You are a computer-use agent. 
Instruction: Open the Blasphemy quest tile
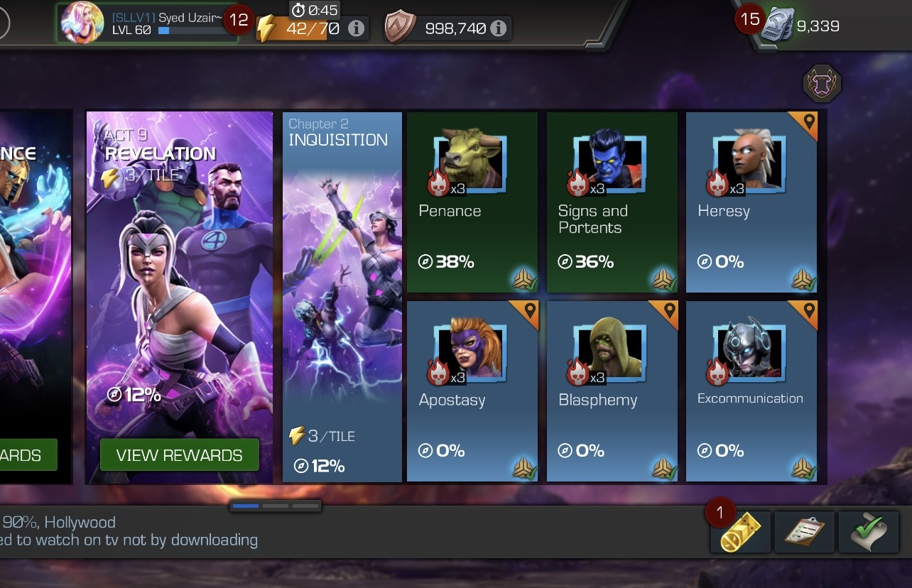pyautogui.click(x=612, y=391)
